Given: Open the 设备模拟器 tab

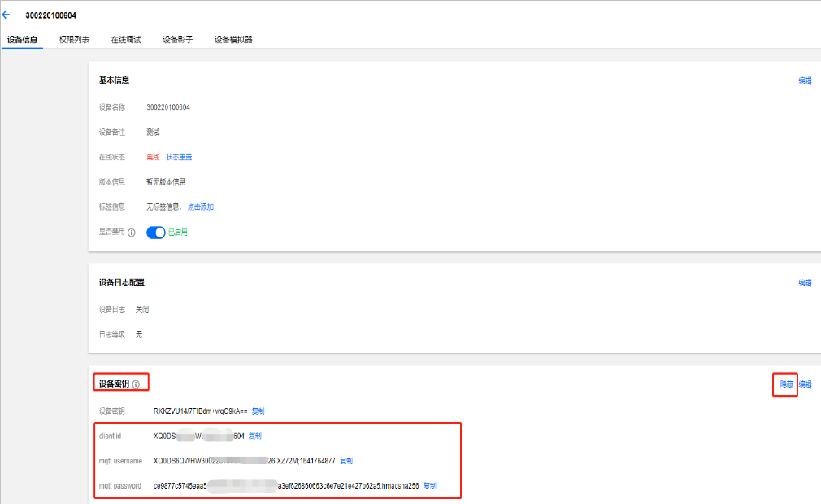Looking at the screenshot, I should [x=233, y=39].
